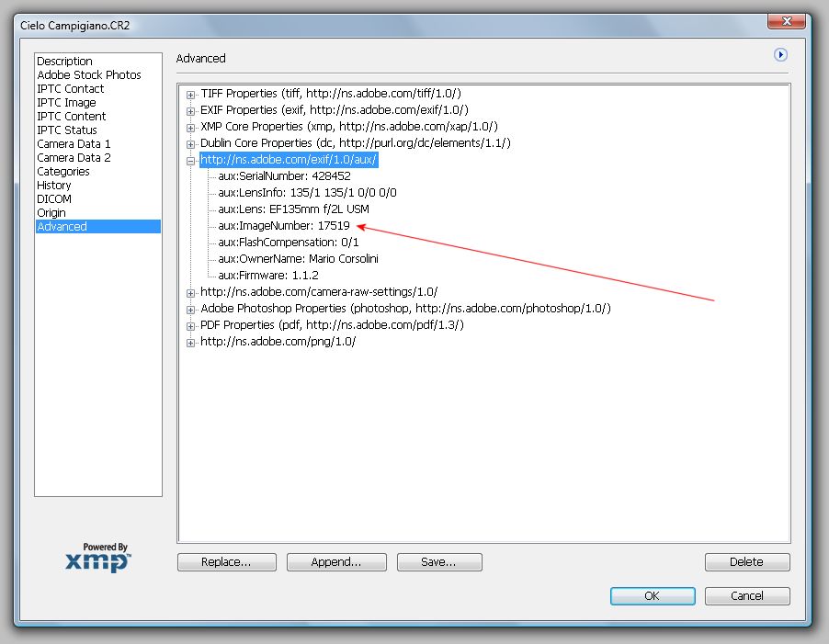Screen dimensions: 829x644
Task: Click the Append... button
Action: point(335,562)
